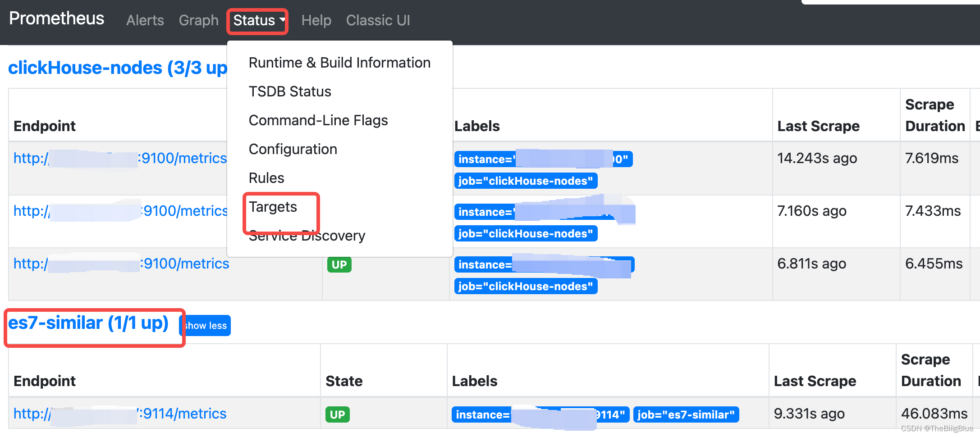The width and height of the screenshot is (980, 437).
Task: Click es7-similar (1/1 up) heading link
Action: coord(88,323)
